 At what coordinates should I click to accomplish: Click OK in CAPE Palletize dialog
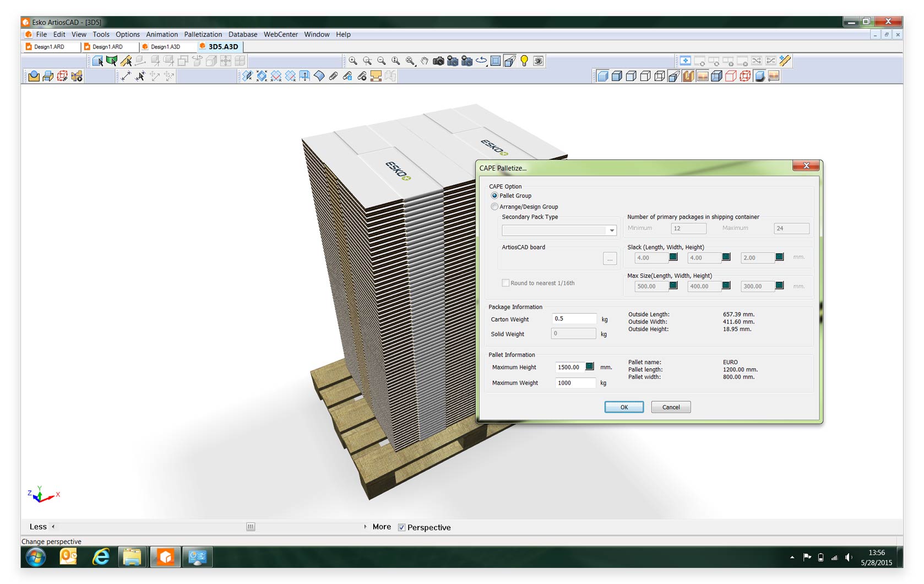624,407
